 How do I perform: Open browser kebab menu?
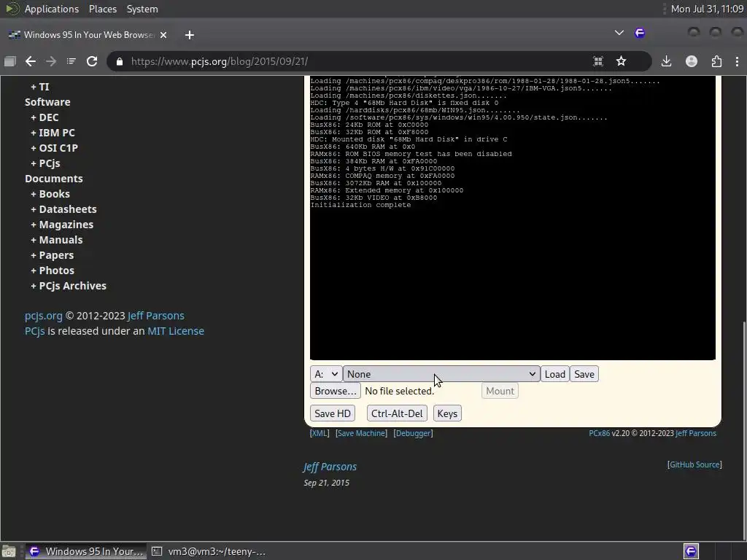point(737,61)
